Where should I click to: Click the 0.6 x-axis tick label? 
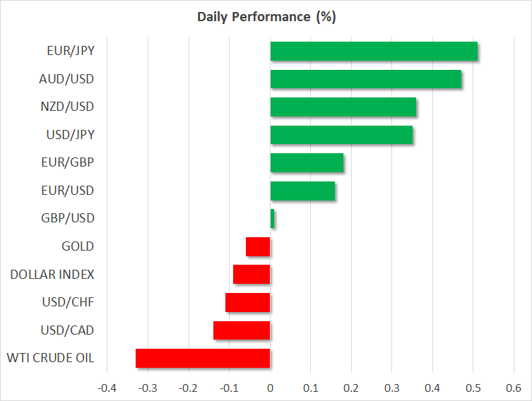tap(514, 388)
